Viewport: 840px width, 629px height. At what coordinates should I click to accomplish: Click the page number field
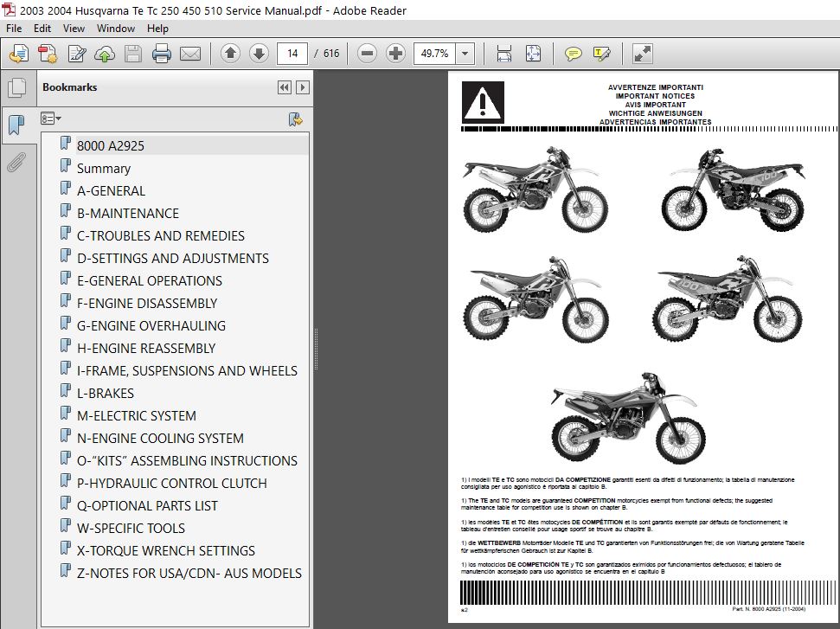click(x=292, y=54)
